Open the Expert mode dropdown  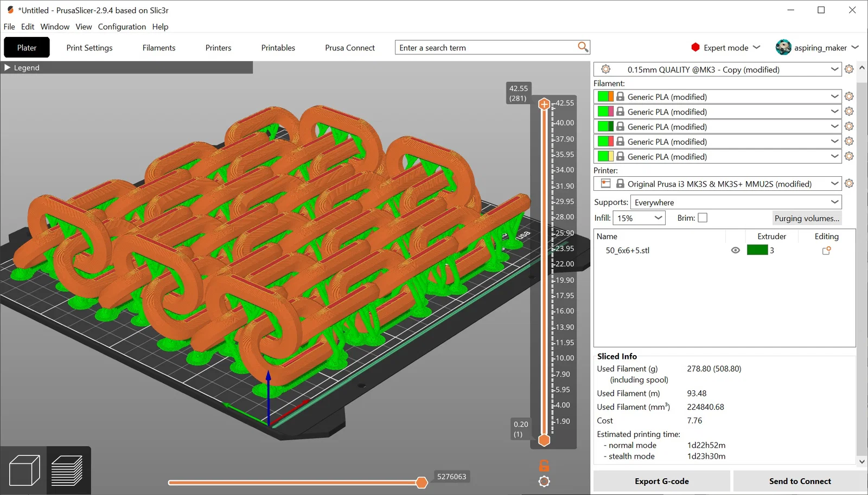[x=756, y=47]
